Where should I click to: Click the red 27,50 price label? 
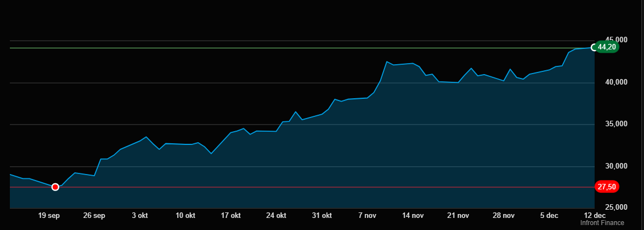click(607, 187)
